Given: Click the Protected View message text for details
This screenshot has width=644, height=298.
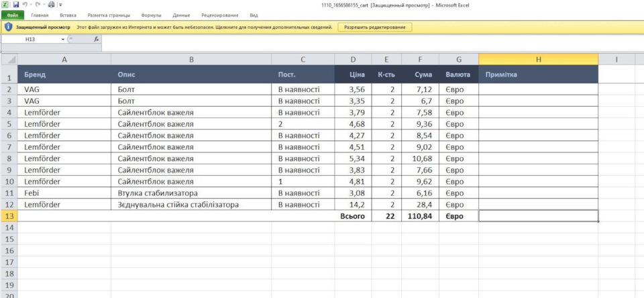Looking at the screenshot, I should click(205, 27).
